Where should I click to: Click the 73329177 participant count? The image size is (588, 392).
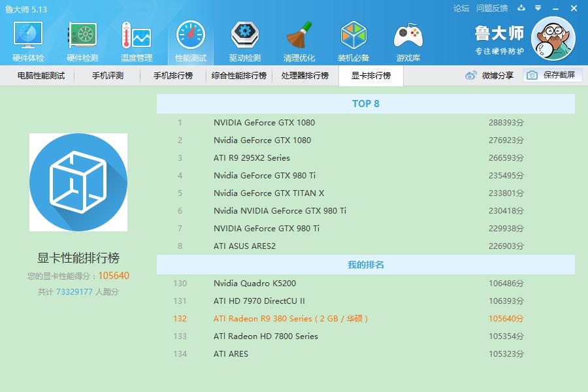pyautogui.click(x=74, y=292)
